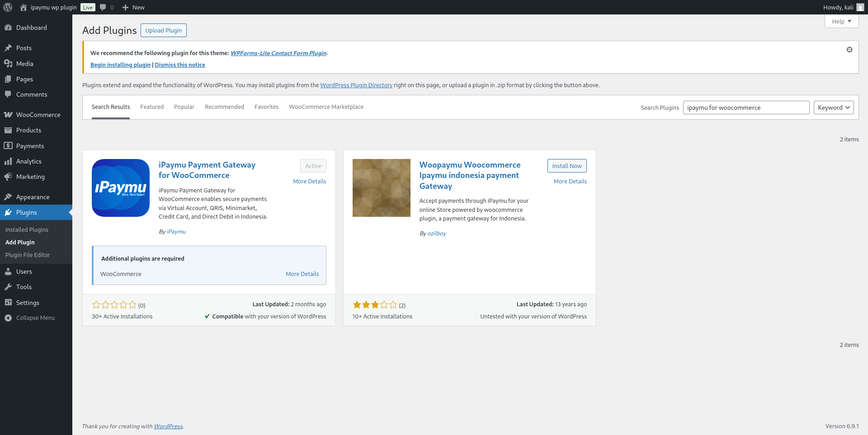Click the Collapse Menu arrow icon
The width and height of the screenshot is (868, 435).
pyautogui.click(x=8, y=318)
